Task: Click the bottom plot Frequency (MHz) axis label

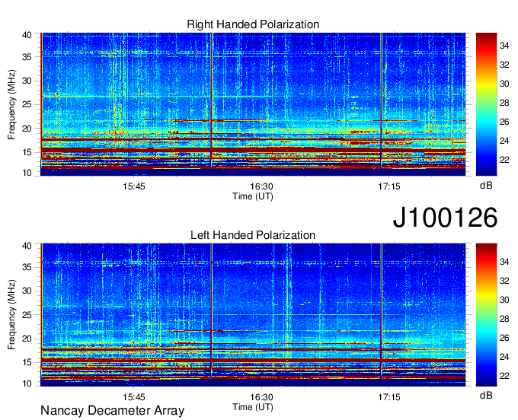Action: pos(11,315)
